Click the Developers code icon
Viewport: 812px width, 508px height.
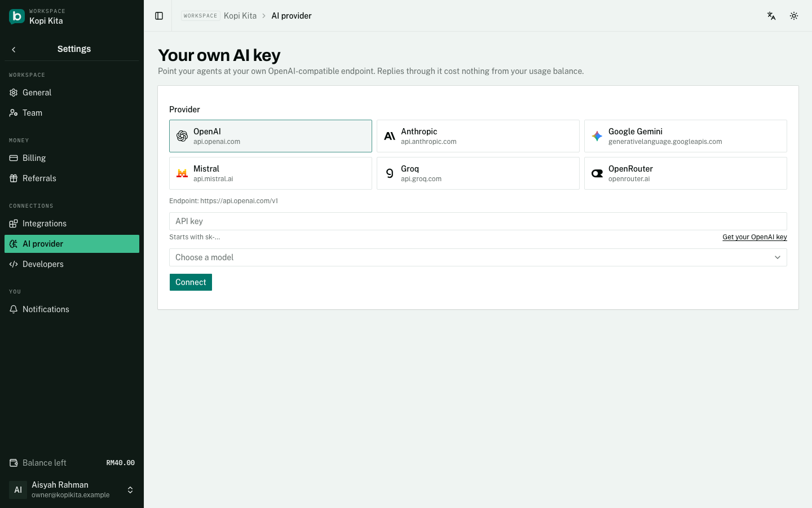[x=14, y=264]
